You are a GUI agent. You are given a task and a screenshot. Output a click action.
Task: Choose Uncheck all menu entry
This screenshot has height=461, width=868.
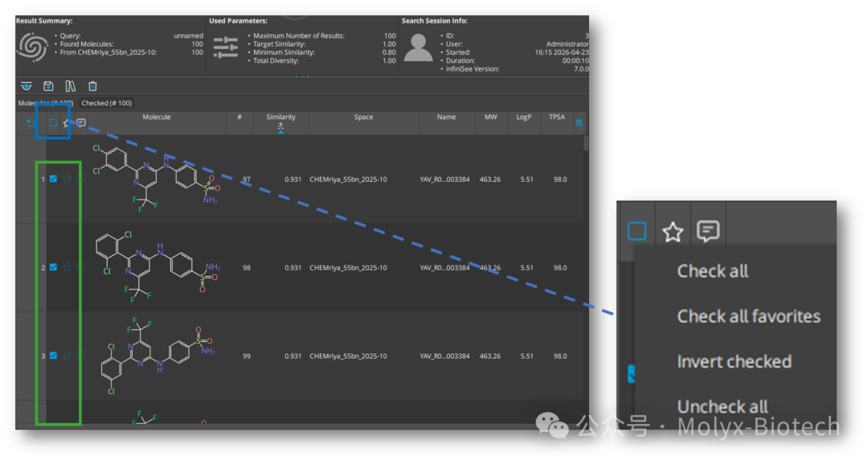coord(723,407)
